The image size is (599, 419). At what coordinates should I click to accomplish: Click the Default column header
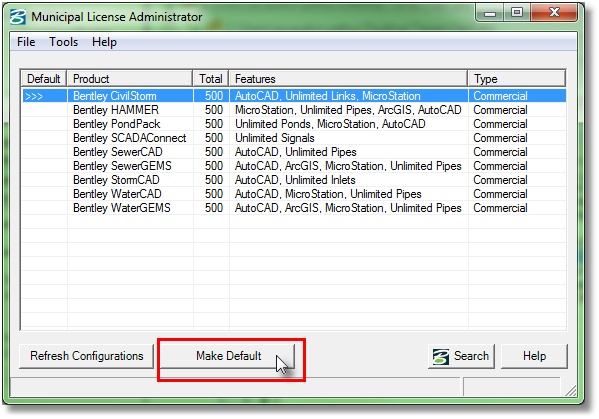point(44,79)
